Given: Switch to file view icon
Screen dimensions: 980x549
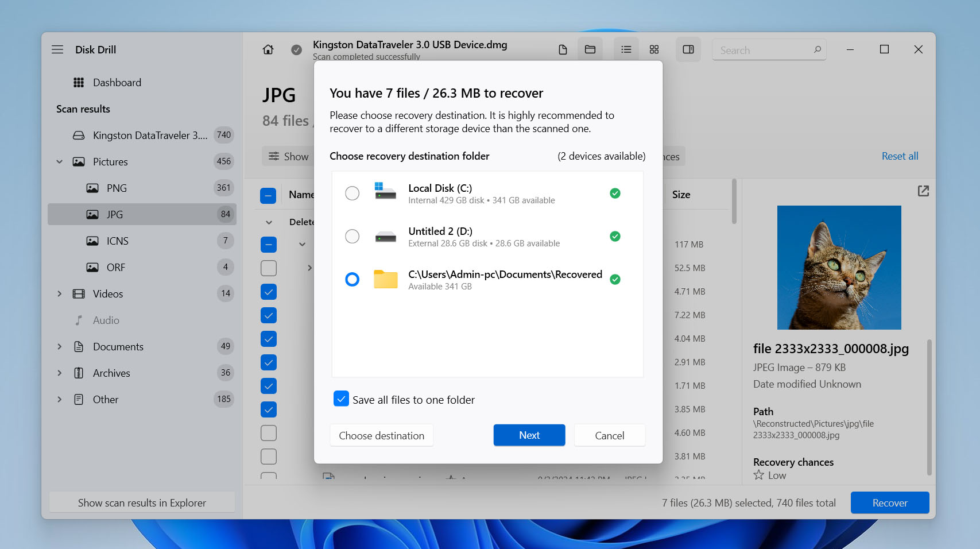Looking at the screenshot, I should [x=563, y=50].
